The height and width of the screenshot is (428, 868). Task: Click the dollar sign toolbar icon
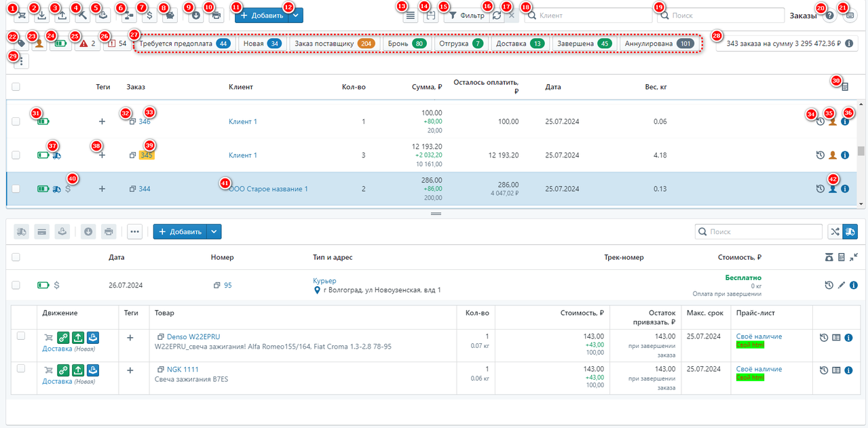pos(149,15)
